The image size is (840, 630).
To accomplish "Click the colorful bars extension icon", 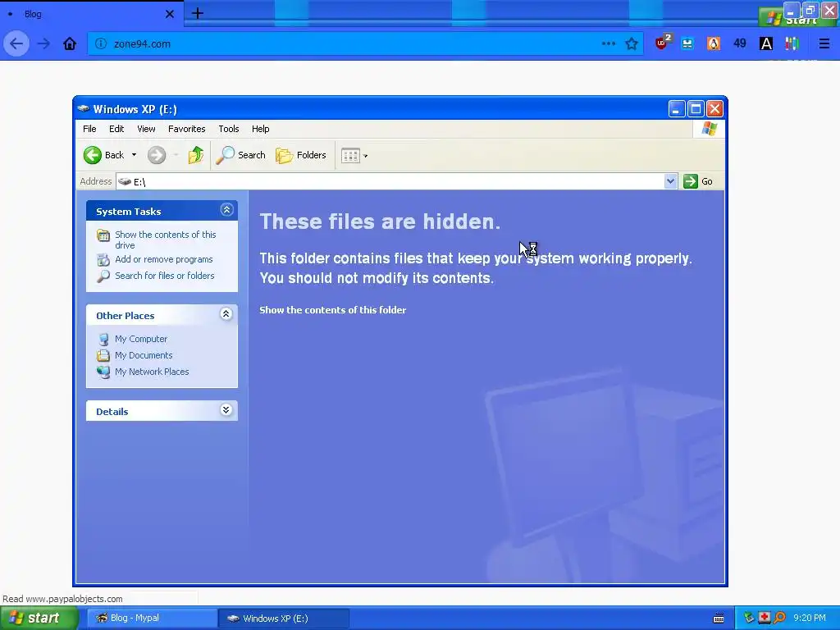I will pyautogui.click(x=792, y=44).
